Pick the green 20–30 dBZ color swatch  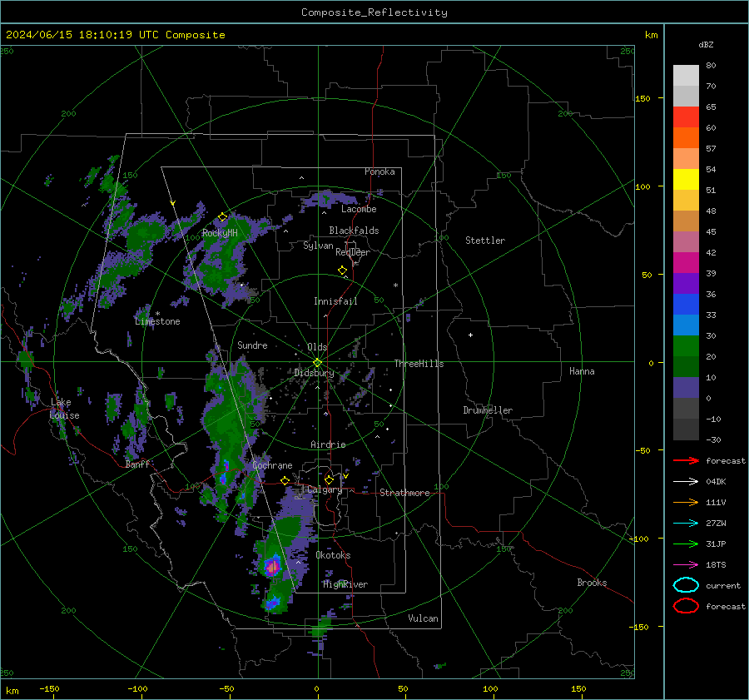[686, 346]
